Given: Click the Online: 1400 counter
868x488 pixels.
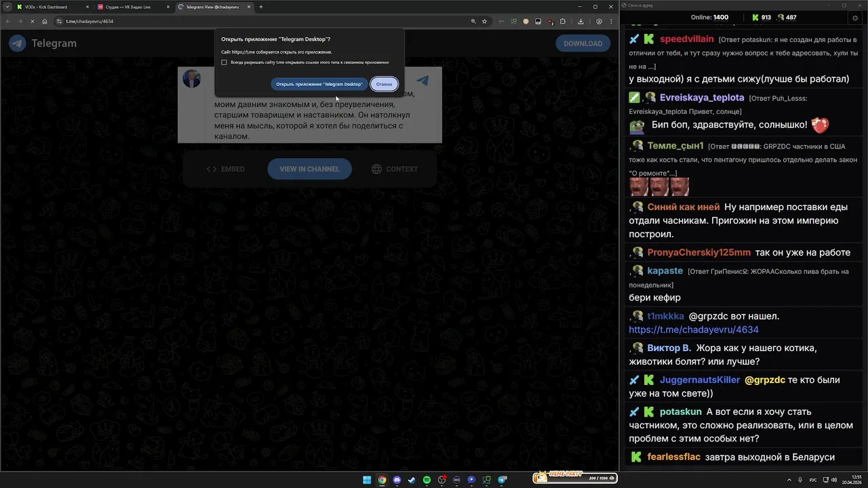Looking at the screenshot, I should tap(709, 17).
